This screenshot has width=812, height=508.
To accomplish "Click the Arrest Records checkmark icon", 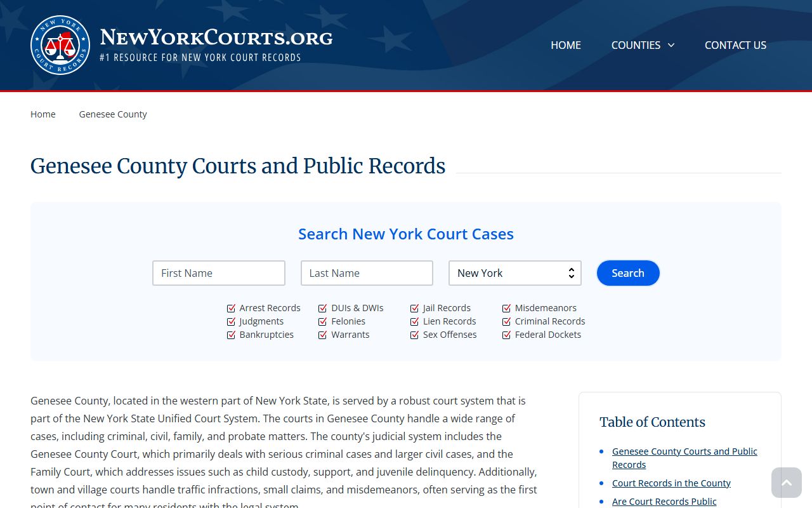I will pyautogui.click(x=231, y=308).
